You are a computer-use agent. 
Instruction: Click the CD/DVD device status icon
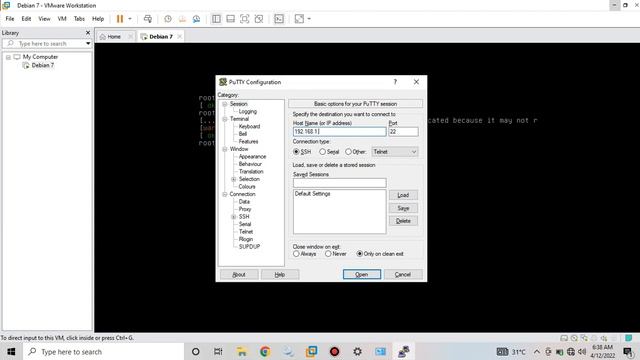pyautogui.click(x=574, y=338)
